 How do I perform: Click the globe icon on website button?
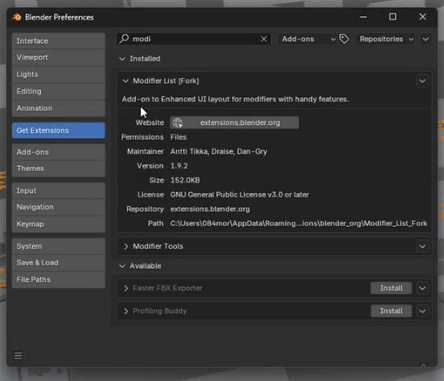click(178, 123)
